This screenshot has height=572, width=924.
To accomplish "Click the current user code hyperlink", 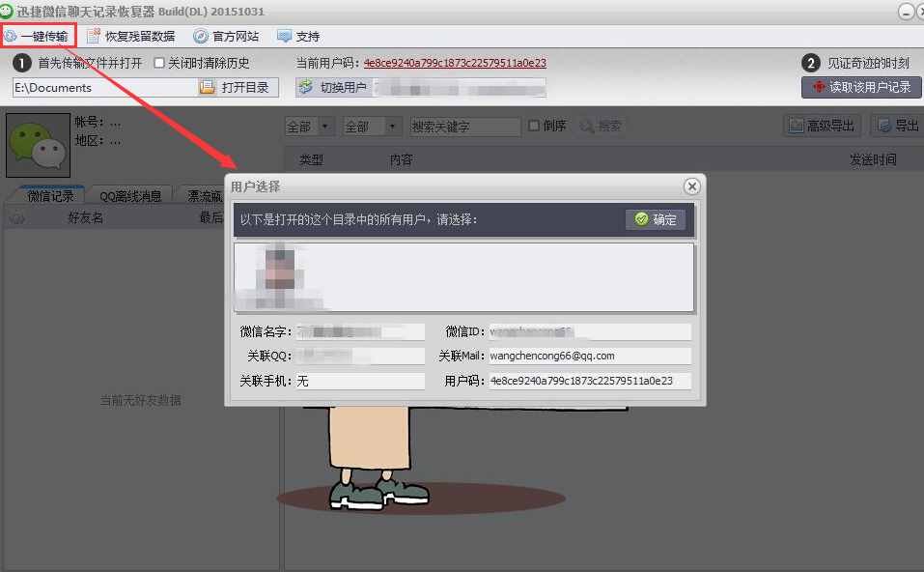I will click(455, 63).
